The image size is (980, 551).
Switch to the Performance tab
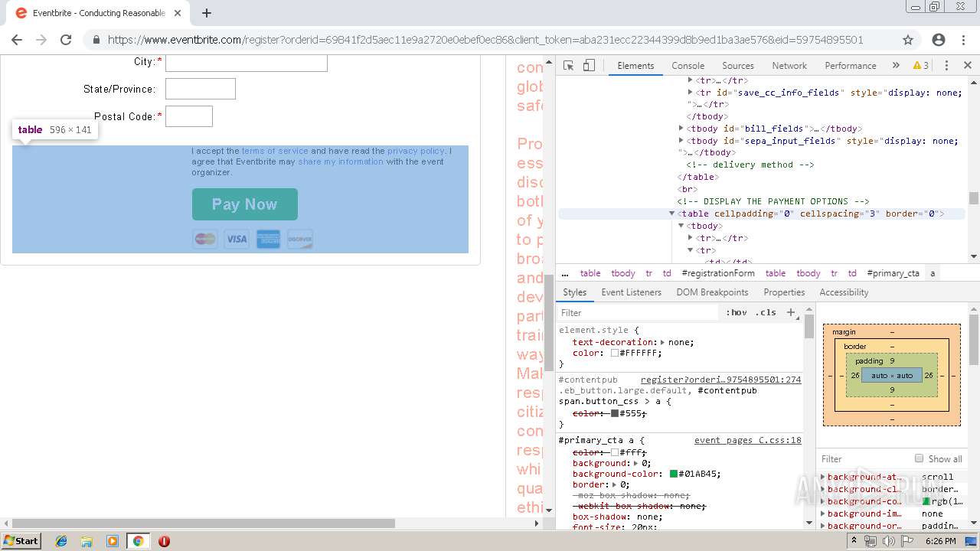pyautogui.click(x=851, y=66)
